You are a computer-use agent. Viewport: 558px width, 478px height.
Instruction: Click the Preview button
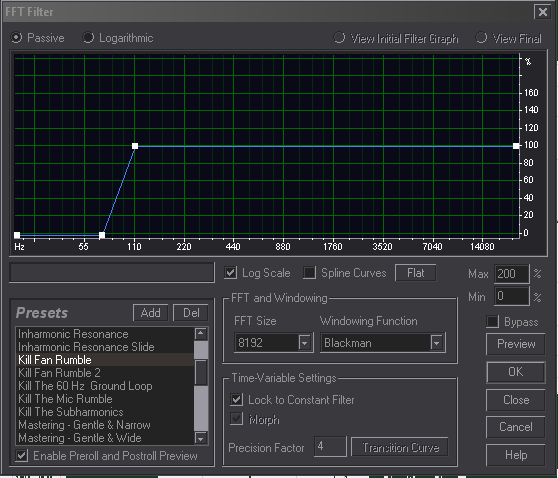point(516,344)
